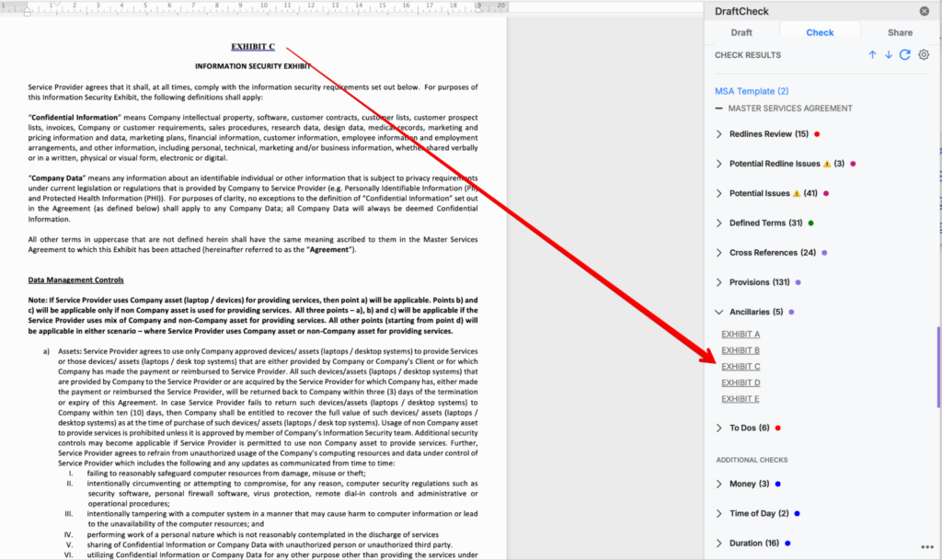Open the MSA Template (2) link

point(752,91)
